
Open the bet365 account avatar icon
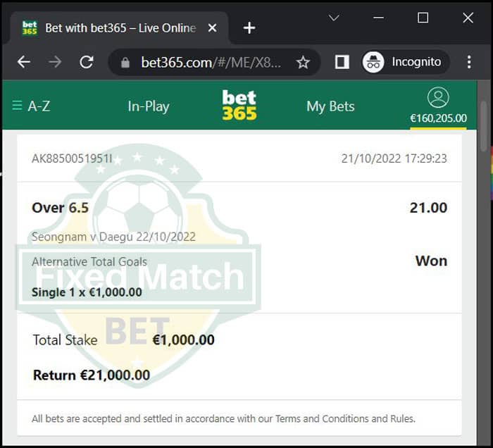tap(438, 97)
